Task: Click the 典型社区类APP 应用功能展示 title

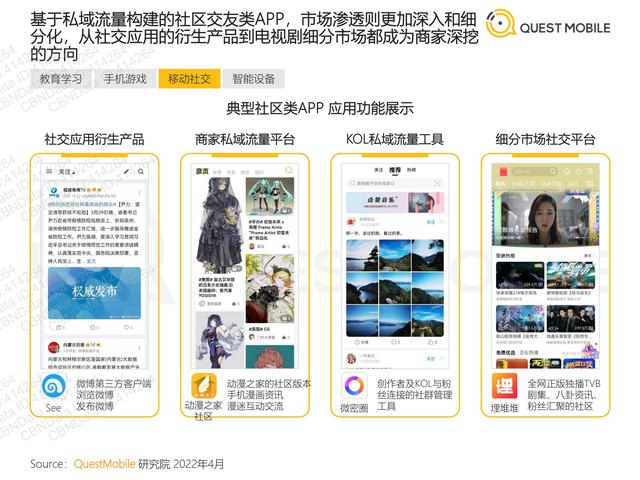Action: click(320, 108)
